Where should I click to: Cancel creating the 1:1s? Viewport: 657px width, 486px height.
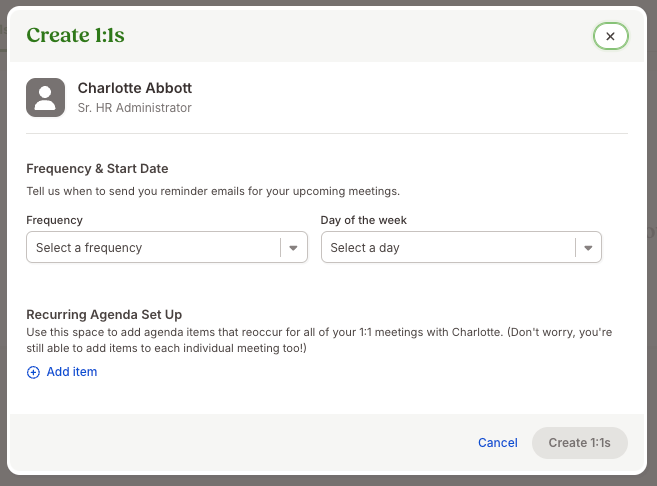[x=497, y=442]
